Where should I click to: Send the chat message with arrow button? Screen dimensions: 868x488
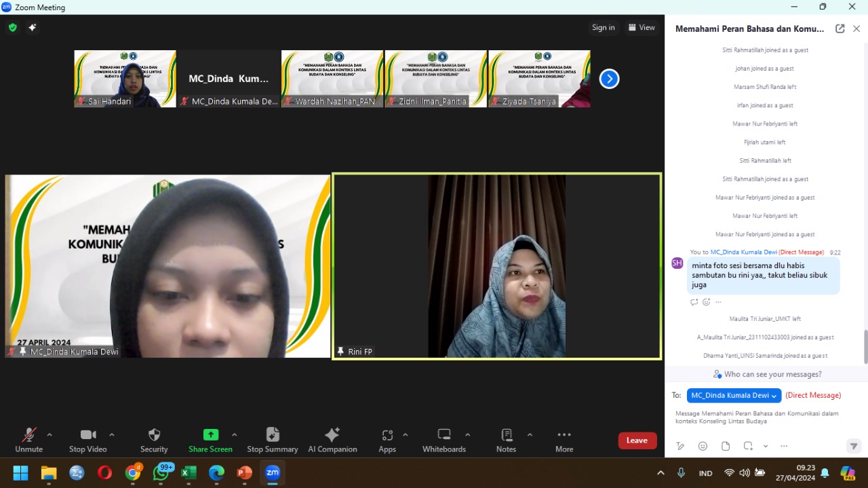[x=854, y=446]
